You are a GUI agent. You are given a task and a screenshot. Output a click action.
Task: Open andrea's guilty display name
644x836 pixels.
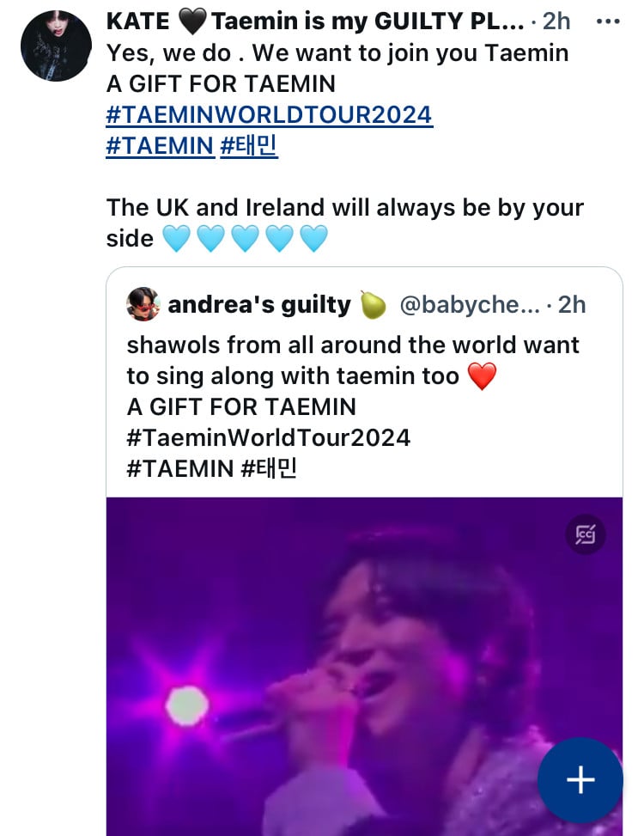[x=259, y=304]
